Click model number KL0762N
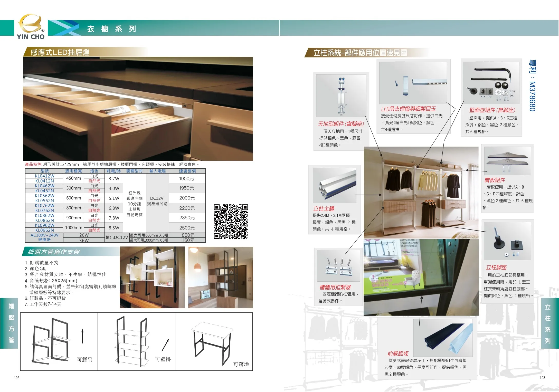This screenshot has height=392, width=559. 44,211
